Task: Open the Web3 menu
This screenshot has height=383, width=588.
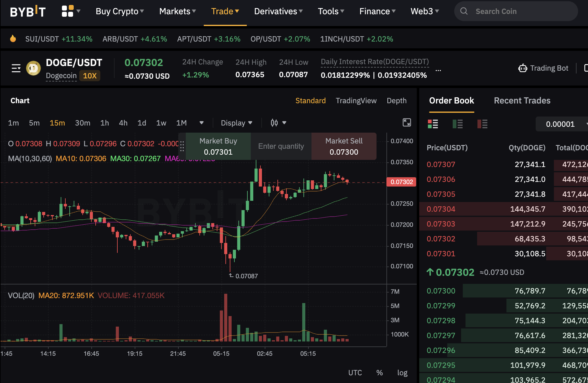Action: pos(425,11)
